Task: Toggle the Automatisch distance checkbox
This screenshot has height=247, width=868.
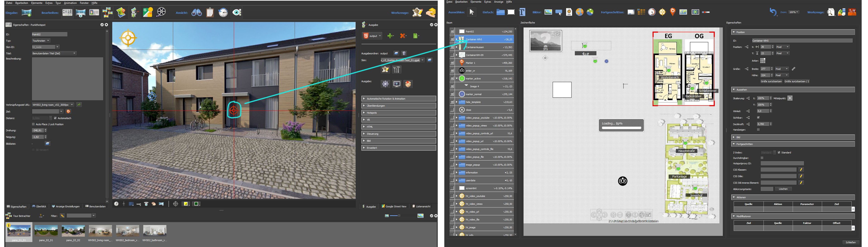Action: coord(55,118)
